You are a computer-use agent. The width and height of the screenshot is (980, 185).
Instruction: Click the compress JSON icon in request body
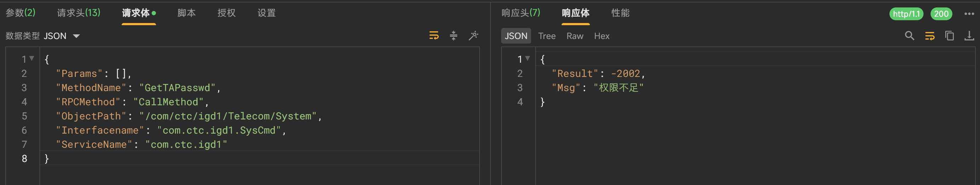(x=453, y=36)
